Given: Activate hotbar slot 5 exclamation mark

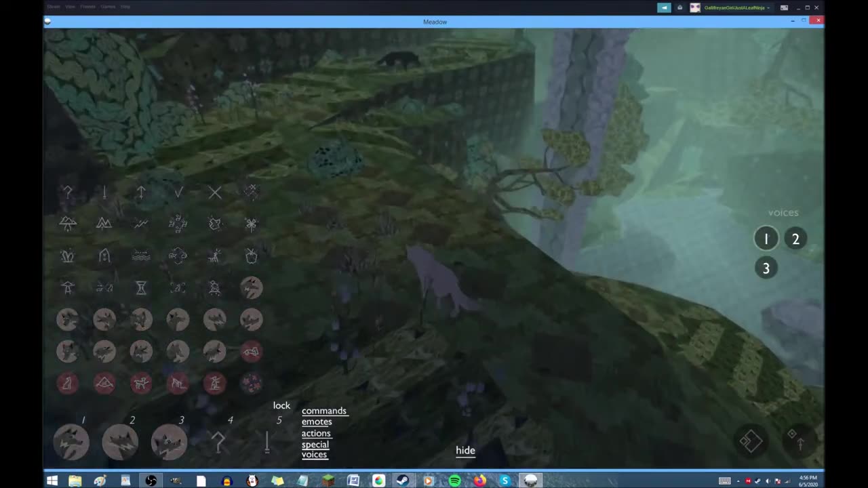Looking at the screenshot, I should tap(267, 443).
